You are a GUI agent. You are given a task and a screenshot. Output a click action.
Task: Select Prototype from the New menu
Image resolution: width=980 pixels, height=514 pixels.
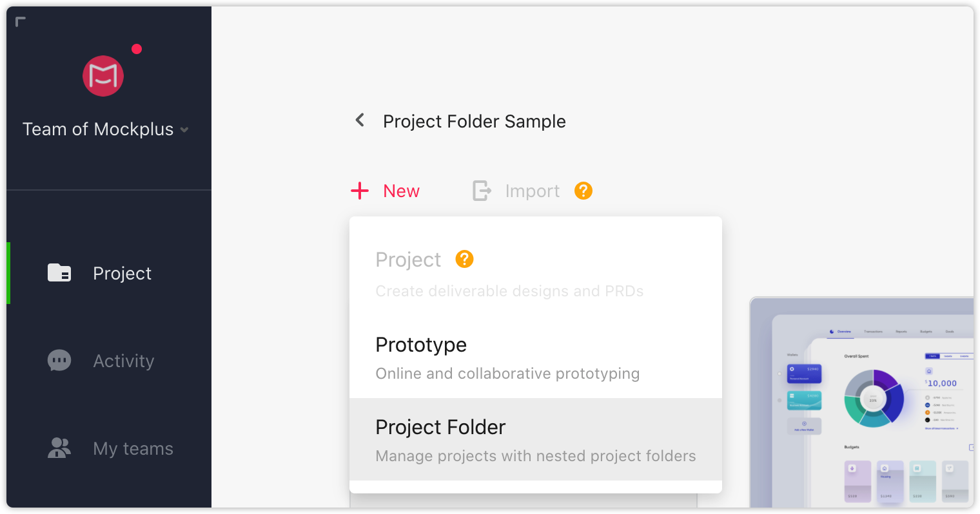point(536,357)
